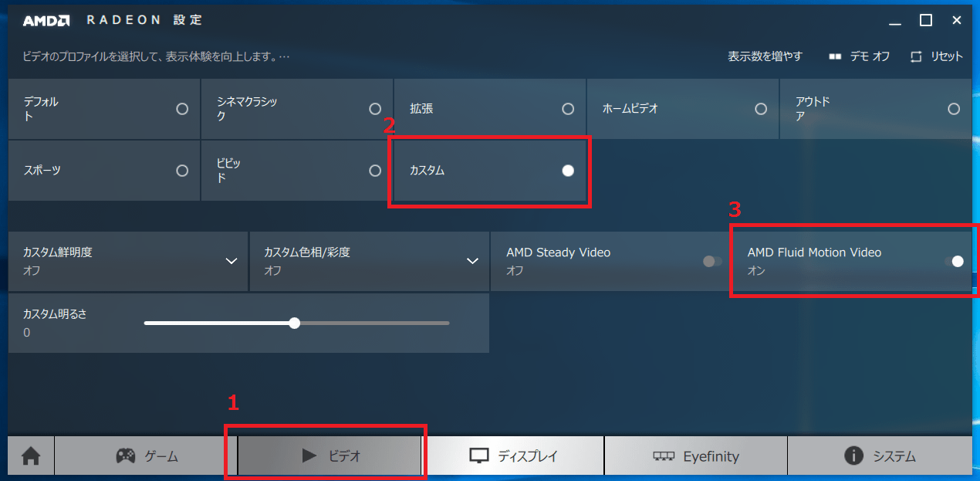
Task: Select the ホームビデオ profile
Action: pos(683,109)
